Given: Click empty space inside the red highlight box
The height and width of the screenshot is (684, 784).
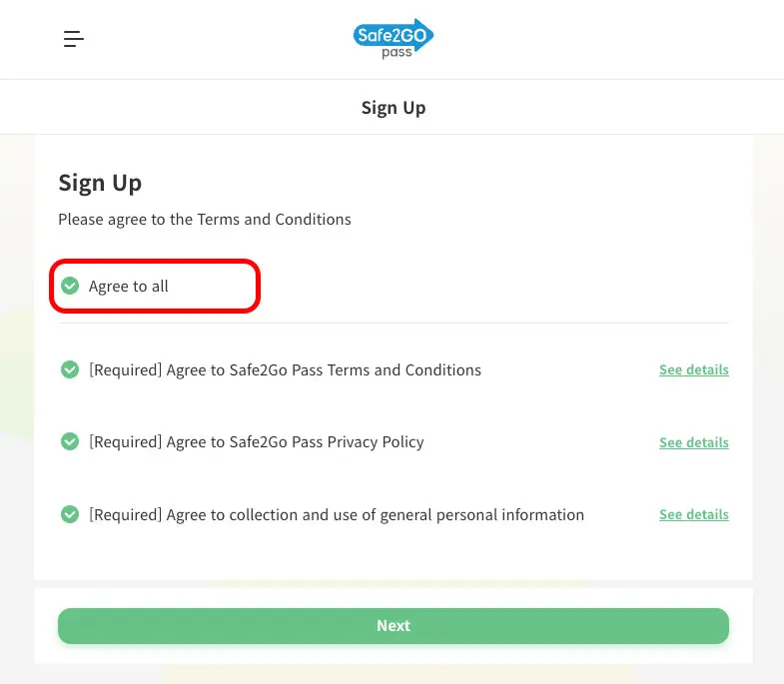Looking at the screenshot, I should point(215,287).
